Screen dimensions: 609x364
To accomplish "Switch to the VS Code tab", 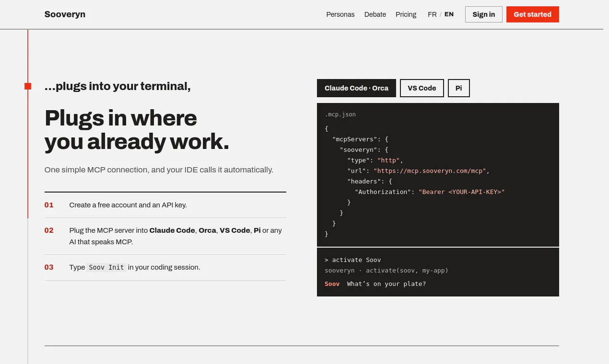I will point(422,88).
